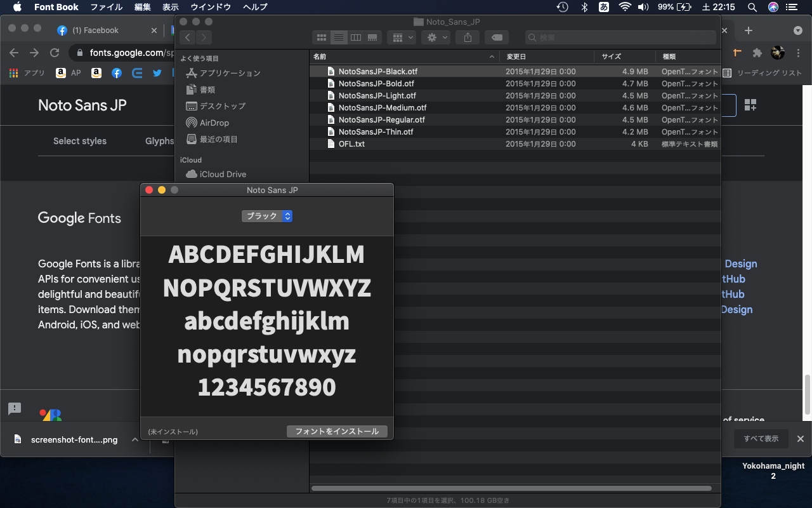Screen dimensions: 812x508
Task: Click the Wi-Fi menu bar icon
Action: coord(625,7)
